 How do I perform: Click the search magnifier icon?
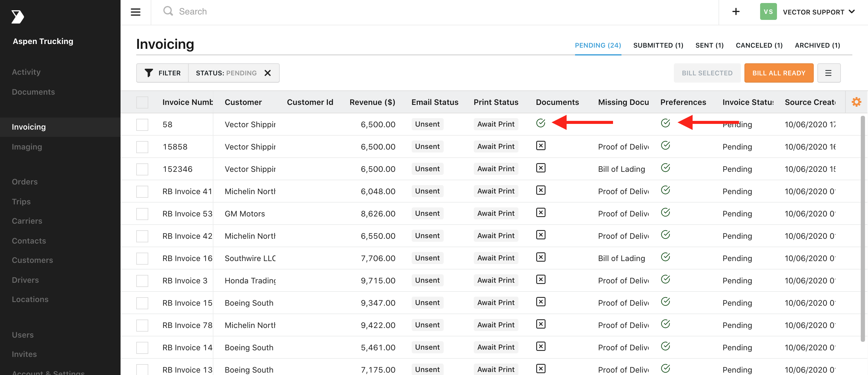168,11
